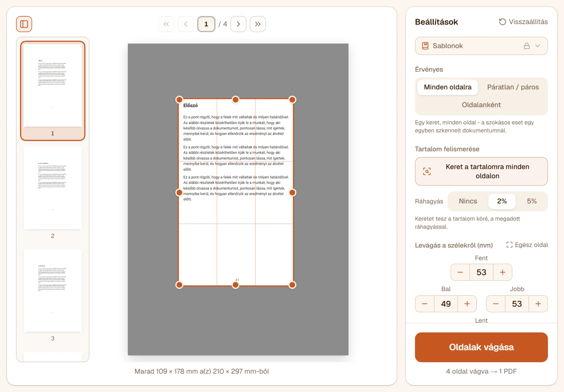The height and width of the screenshot is (392, 564).
Task: Increase the Fent crop value
Action: [503, 272]
